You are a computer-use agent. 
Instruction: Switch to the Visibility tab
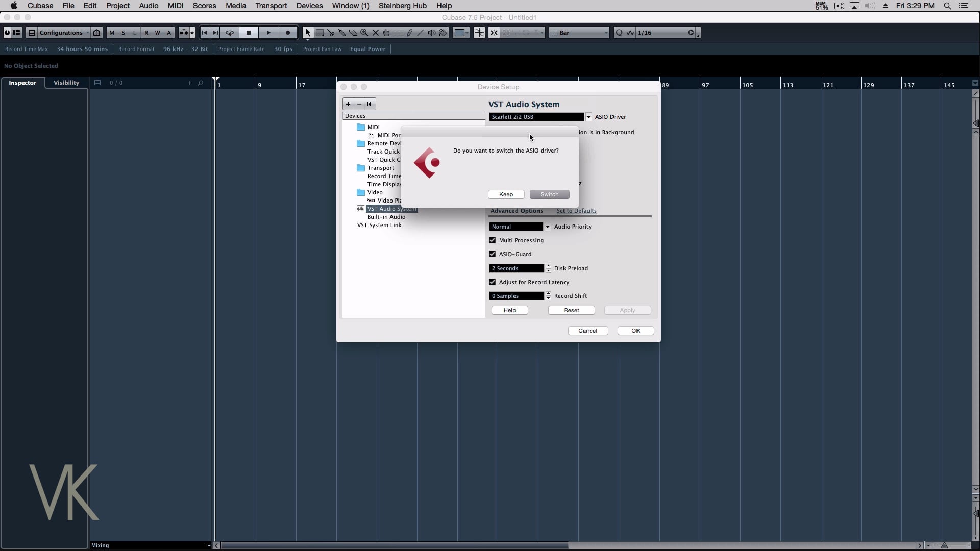point(66,83)
